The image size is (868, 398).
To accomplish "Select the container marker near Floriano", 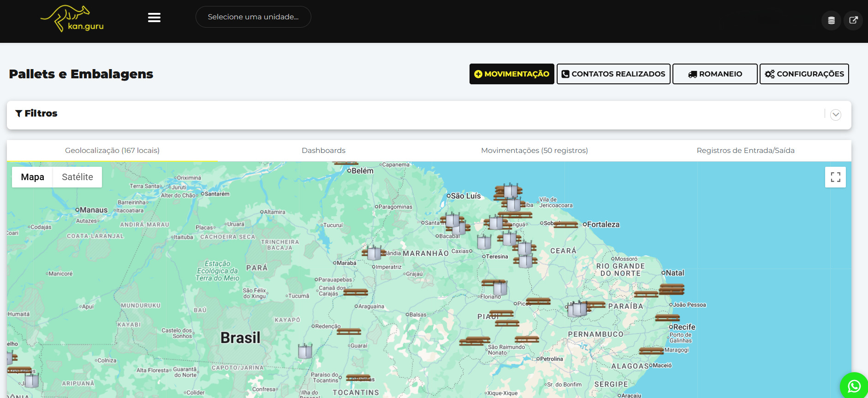I will pos(500,288).
